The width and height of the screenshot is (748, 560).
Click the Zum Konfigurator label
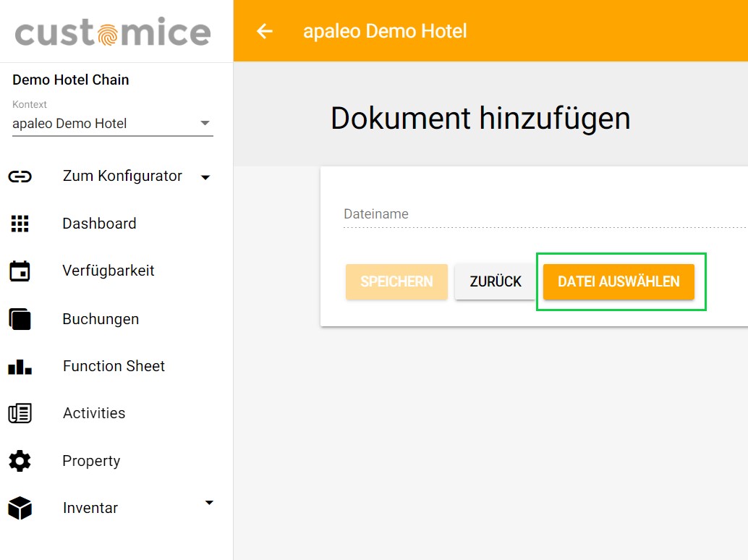(122, 176)
